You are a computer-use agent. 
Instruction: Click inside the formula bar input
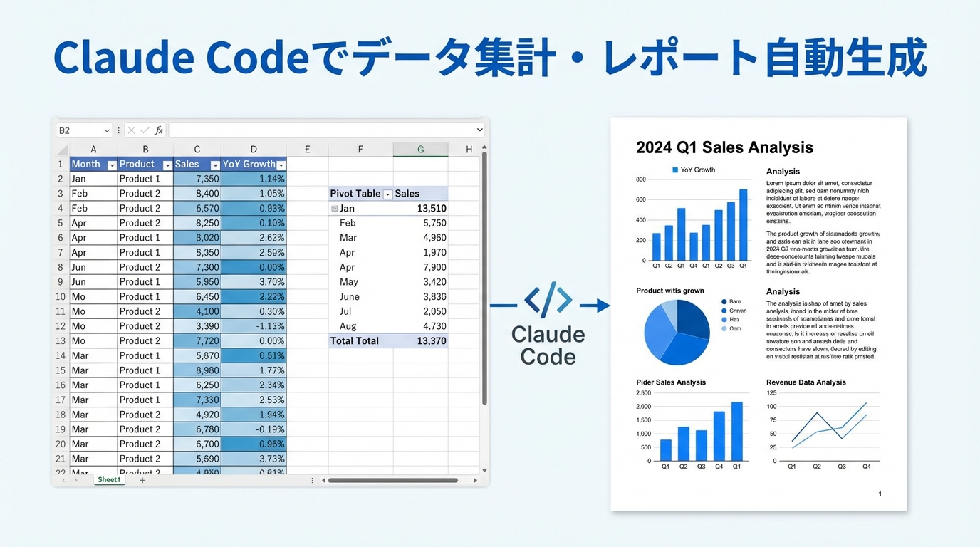point(320,130)
